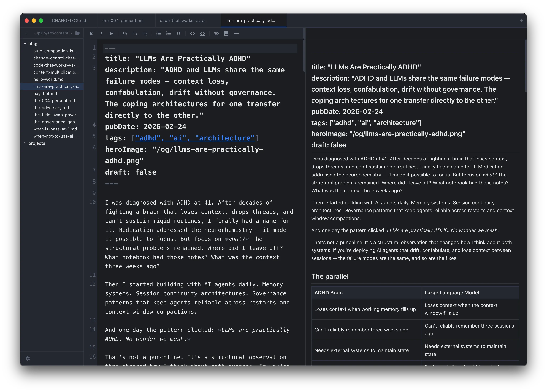
Task: Insert a hyperlink
Action: point(216,34)
